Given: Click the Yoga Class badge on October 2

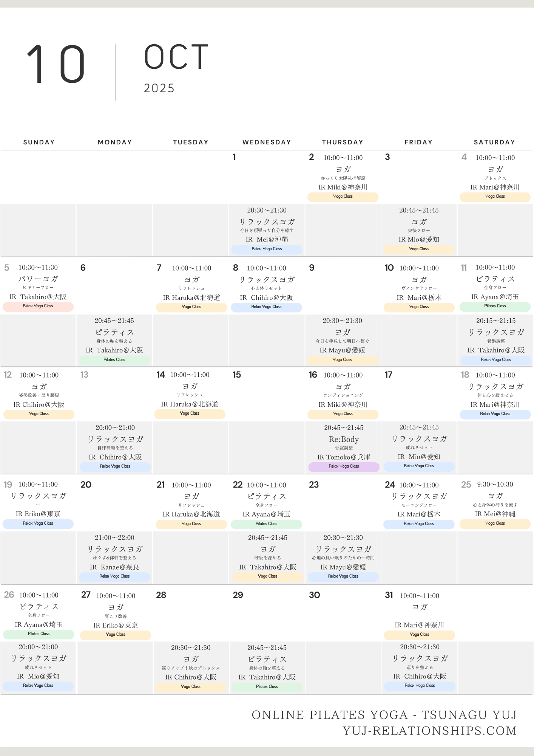Looking at the screenshot, I should click(343, 197).
